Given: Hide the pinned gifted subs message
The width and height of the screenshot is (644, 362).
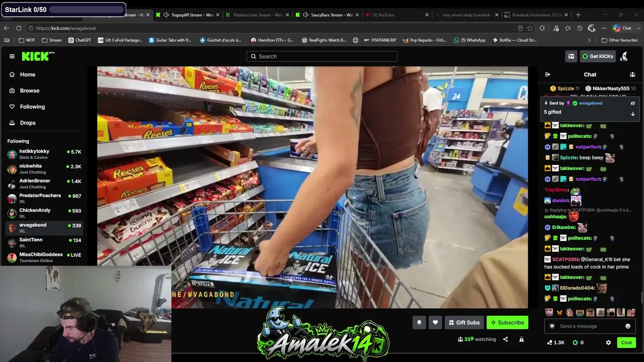Looking at the screenshot, I should coord(633,103).
